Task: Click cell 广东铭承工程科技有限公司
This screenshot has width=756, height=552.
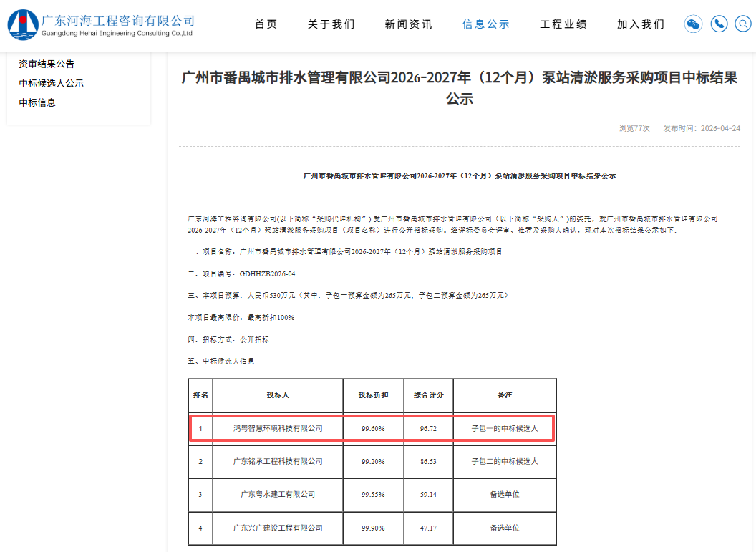Action: (278, 461)
